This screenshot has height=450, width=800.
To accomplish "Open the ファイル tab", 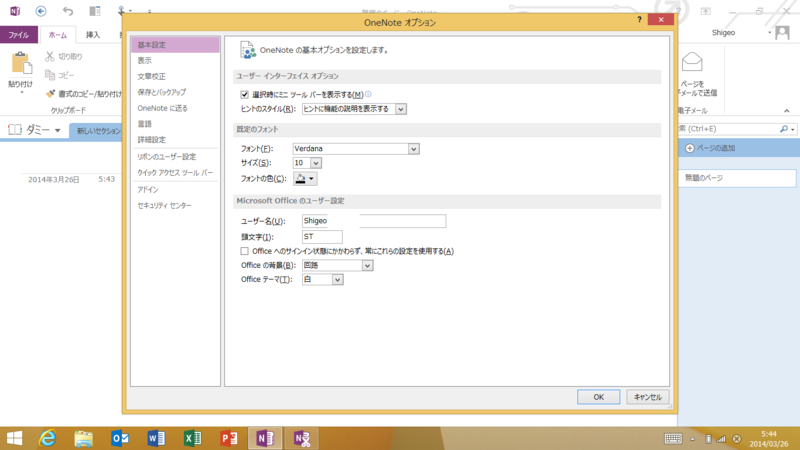I will pyautogui.click(x=19, y=35).
